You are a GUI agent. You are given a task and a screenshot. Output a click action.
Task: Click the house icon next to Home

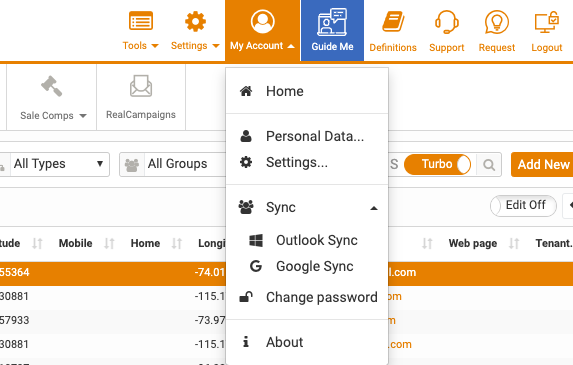coord(246,91)
